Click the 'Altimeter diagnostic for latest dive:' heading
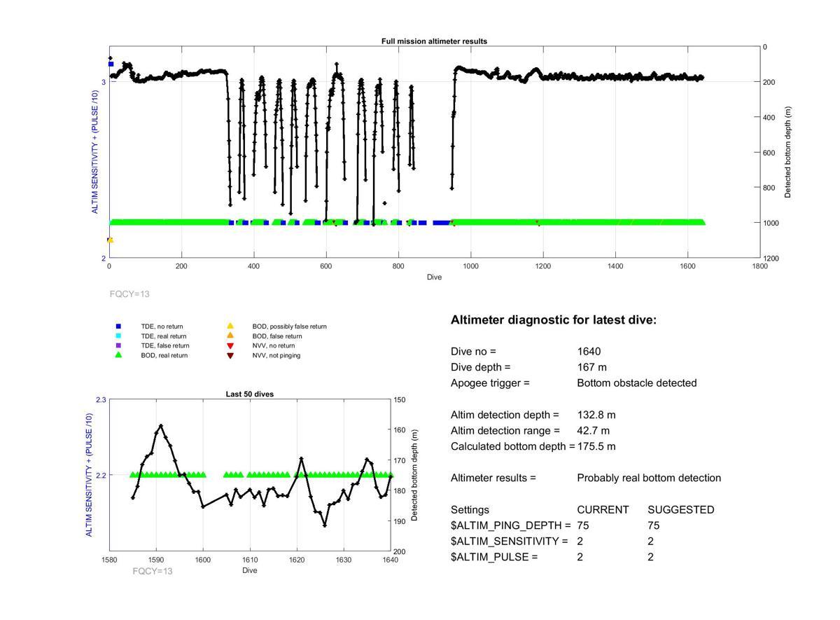The image size is (840, 620). click(554, 320)
